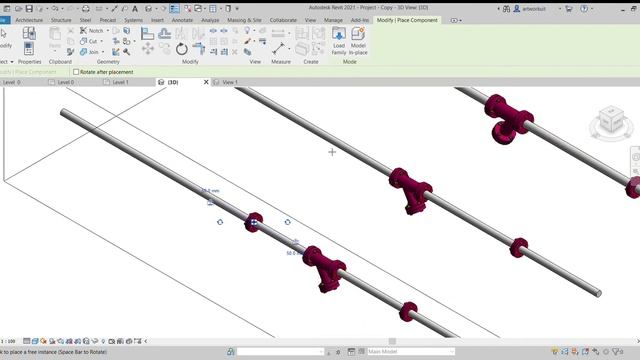The width and height of the screenshot is (640, 360).
Task: Enable Rotate after placement checkbox
Action: click(x=76, y=72)
